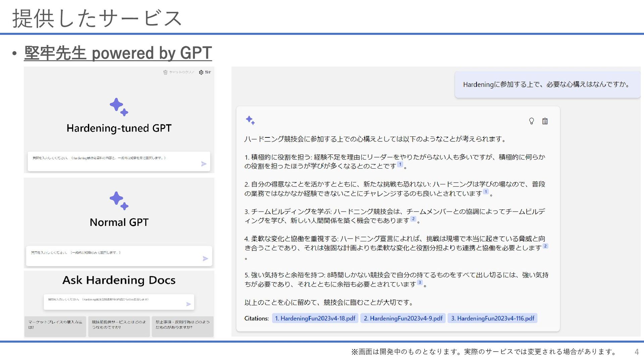Click the Citations: label
Viewport: 644px width, 362px height.
point(257,318)
